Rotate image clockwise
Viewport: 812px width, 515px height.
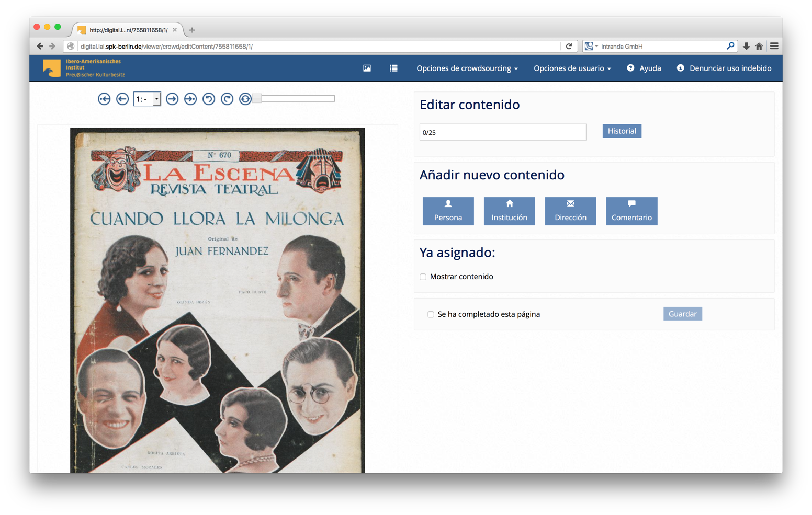[x=227, y=99]
